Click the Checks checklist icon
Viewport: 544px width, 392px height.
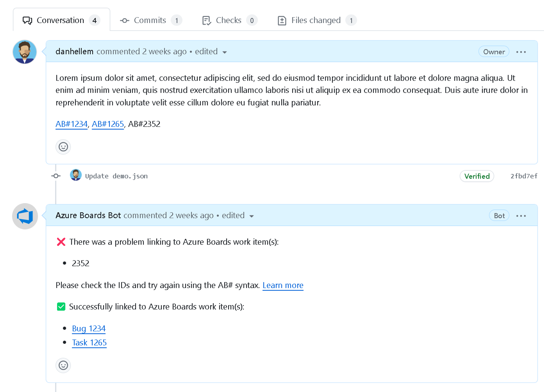coord(206,20)
